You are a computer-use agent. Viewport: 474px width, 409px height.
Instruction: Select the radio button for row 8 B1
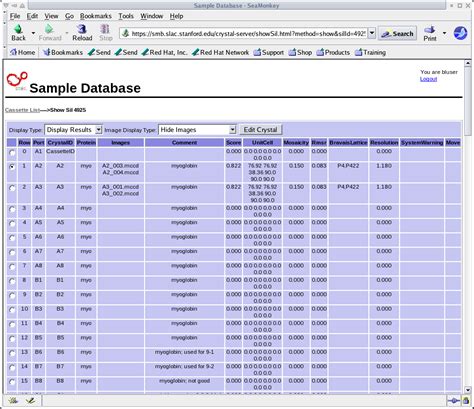click(12, 281)
